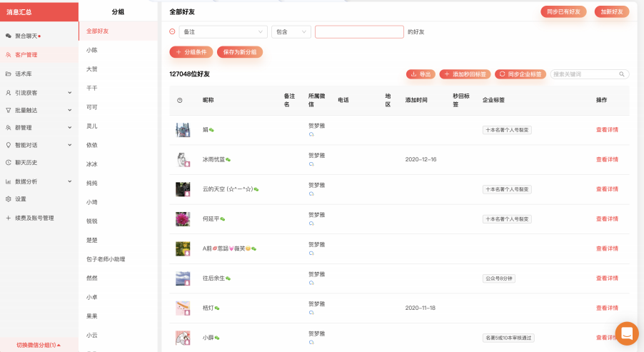The width and height of the screenshot is (644, 352).
Task: Click the 同步已有好友 button
Action: click(x=563, y=12)
